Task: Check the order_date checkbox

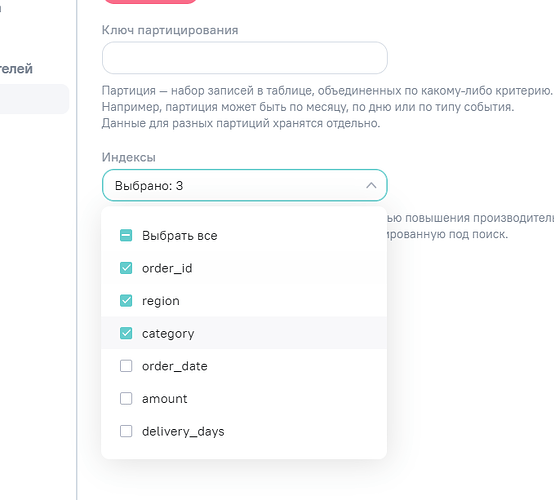Action: point(126,366)
